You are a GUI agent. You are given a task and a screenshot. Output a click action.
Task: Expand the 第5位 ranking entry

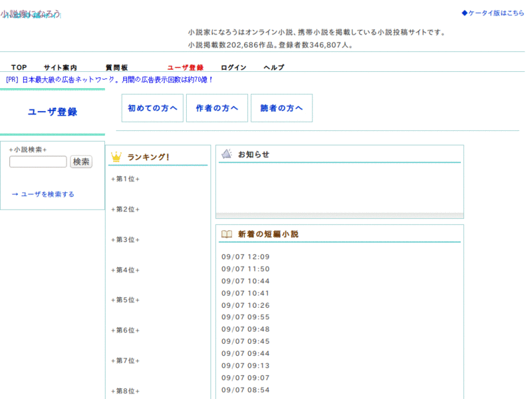(124, 299)
